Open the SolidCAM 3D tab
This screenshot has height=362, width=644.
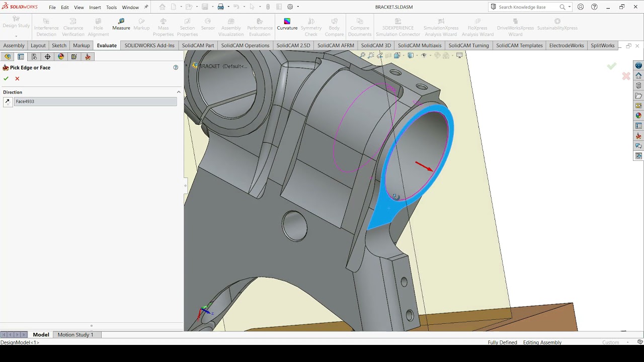point(376,45)
